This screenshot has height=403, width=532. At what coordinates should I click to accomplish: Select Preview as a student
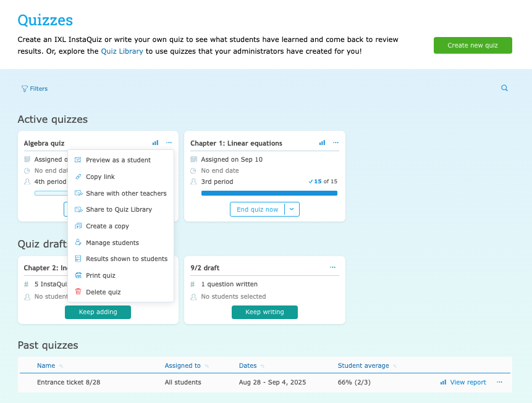[x=118, y=160]
